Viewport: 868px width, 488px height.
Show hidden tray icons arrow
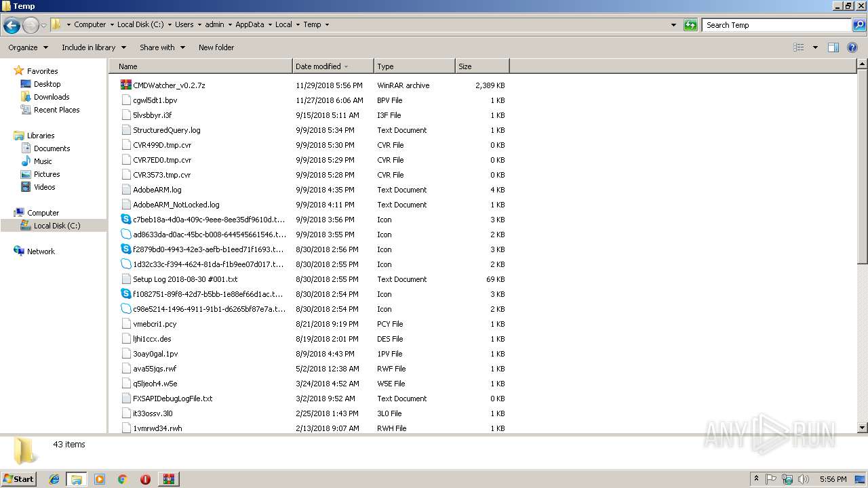tap(756, 479)
